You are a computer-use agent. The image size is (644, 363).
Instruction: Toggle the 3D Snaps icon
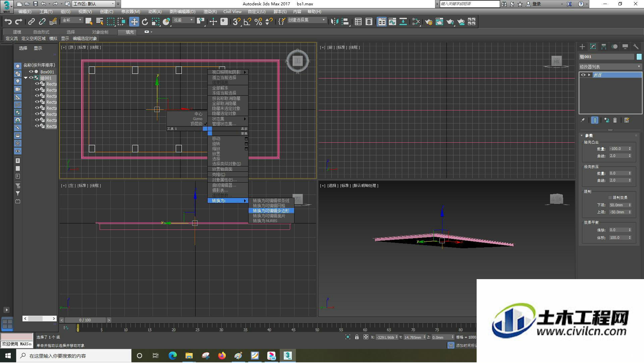236,22
